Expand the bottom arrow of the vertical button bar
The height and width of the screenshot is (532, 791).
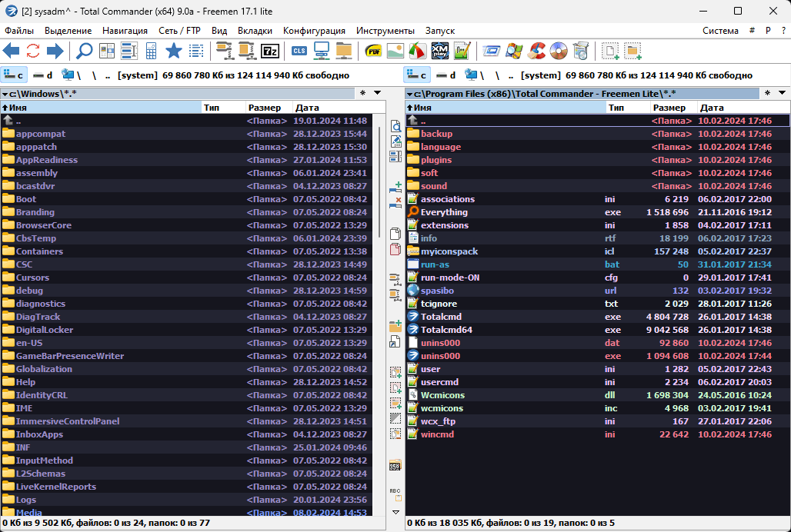(x=396, y=512)
